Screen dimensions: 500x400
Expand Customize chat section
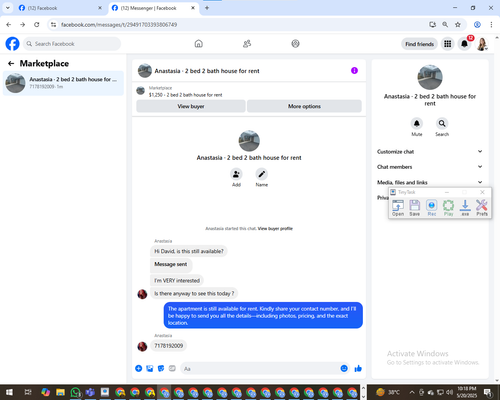coord(430,152)
